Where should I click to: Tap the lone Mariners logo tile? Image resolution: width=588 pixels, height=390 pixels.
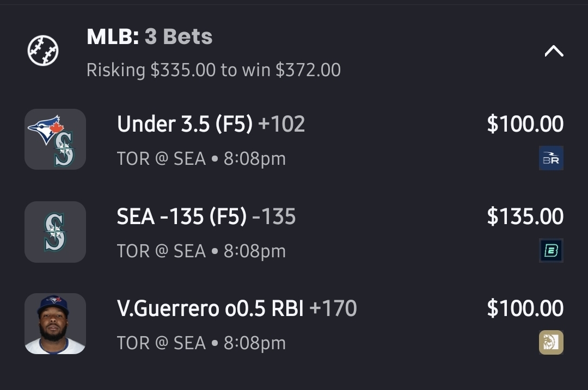(x=55, y=232)
